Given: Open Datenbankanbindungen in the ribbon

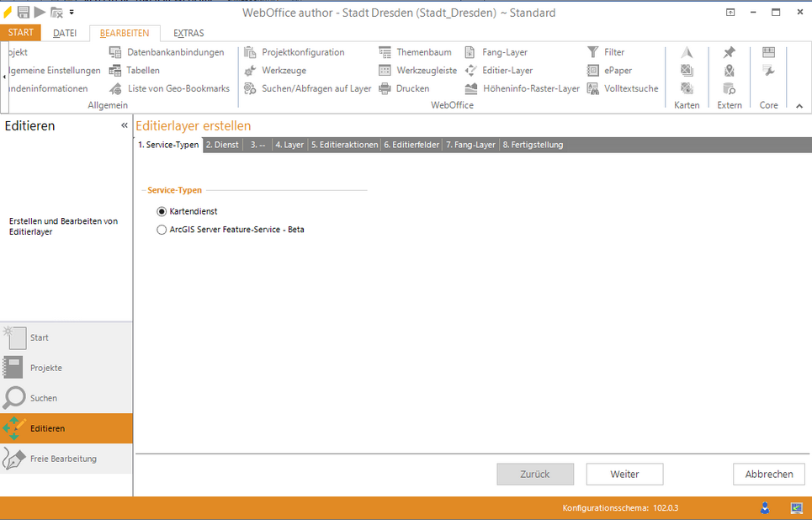Looking at the screenshot, I should click(167, 52).
